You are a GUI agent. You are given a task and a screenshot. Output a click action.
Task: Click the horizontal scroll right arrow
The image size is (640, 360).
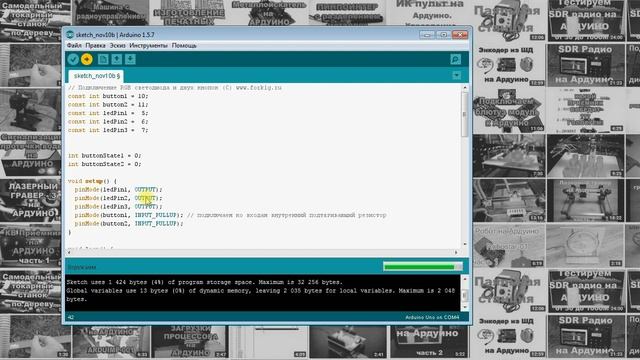(x=456, y=252)
